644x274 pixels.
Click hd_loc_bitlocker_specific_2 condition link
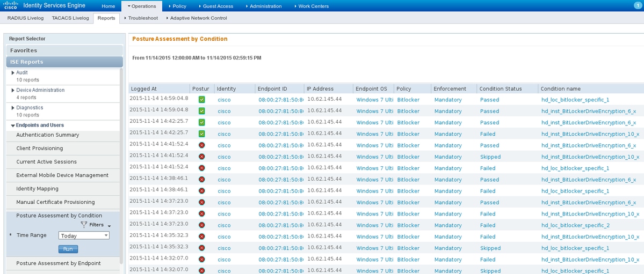click(x=575, y=226)
